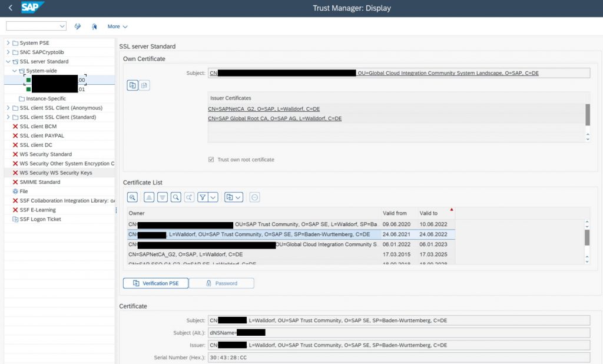
Task: Collapse the SSL server Standard node
Action: (8, 61)
